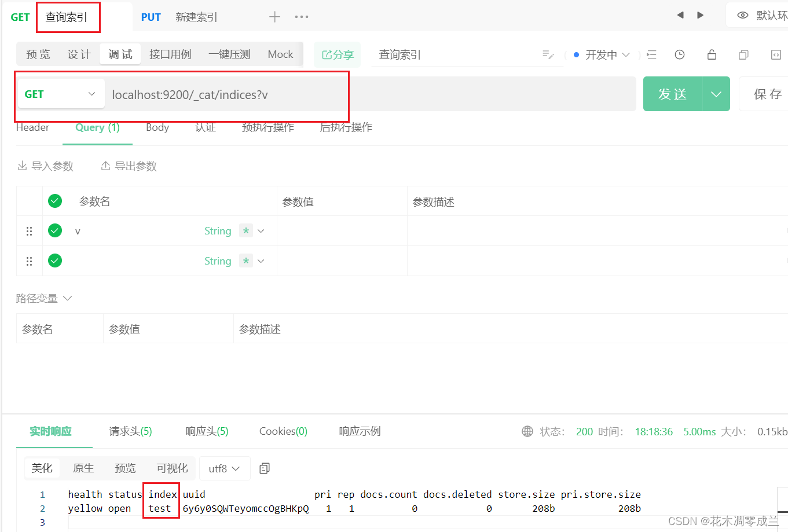Open type dropdown chevron for empty parameter row
788x532 pixels.
[x=261, y=261]
